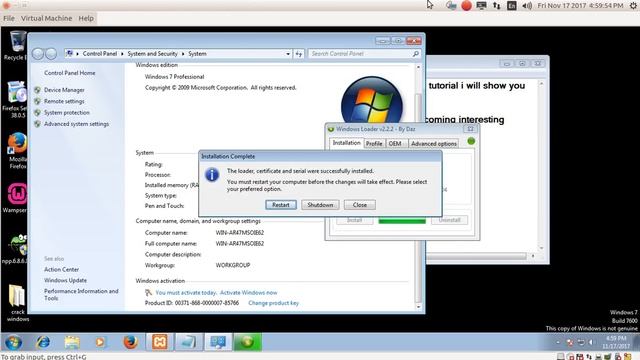The height and width of the screenshot is (360, 640).
Task: Click System and Security breadcrumb segment
Action: click(x=153, y=54)
